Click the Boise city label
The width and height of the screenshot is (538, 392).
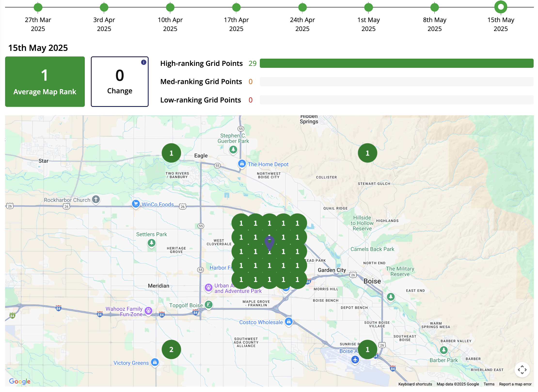372,281
